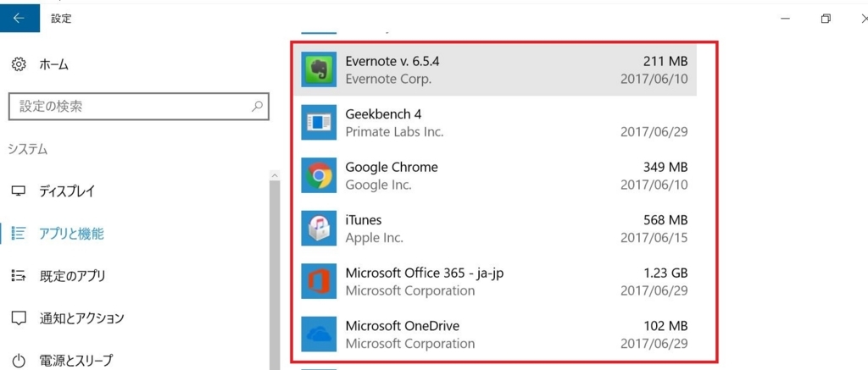Select the Geekbench 4 app icon
868x370 pixels.
click(x=319, y=122)
